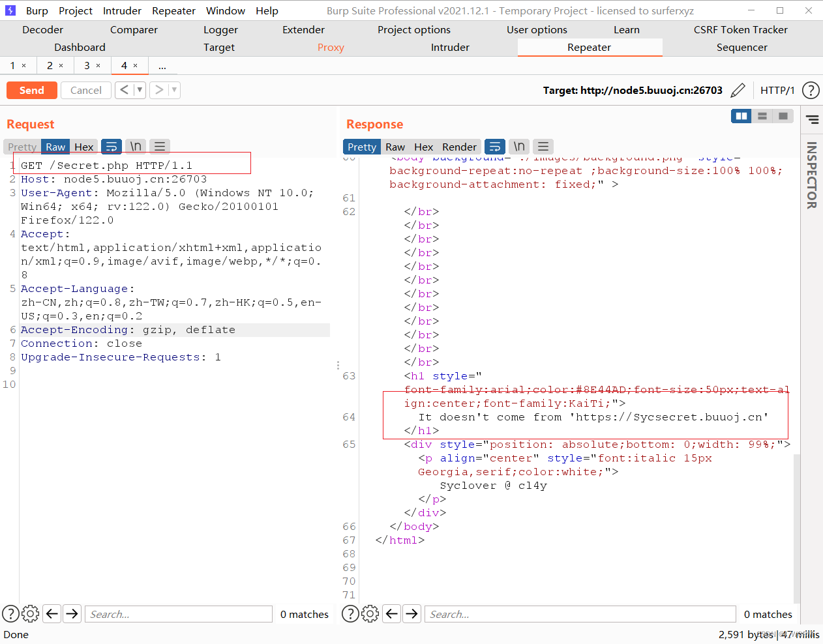Cancel the request

pos(86,90)
